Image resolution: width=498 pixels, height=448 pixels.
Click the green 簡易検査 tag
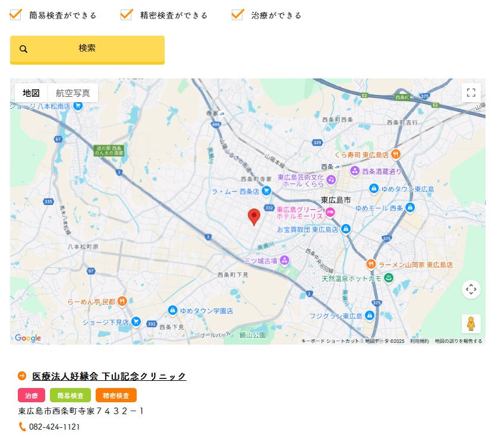(x=70, y=395)
